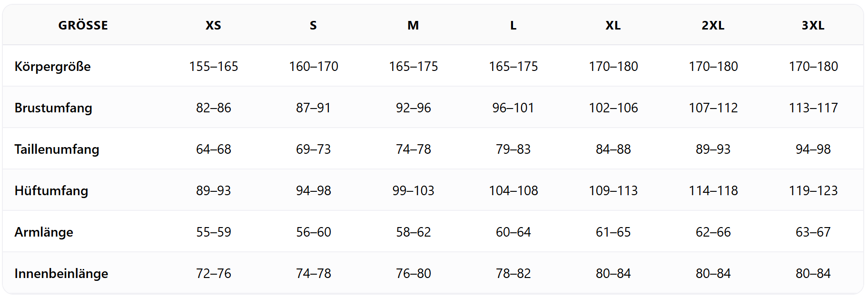This screenshot has width=868, height=298.
Task: Select the M Taillenumfang value 74–78
Action: coord(413,149)
